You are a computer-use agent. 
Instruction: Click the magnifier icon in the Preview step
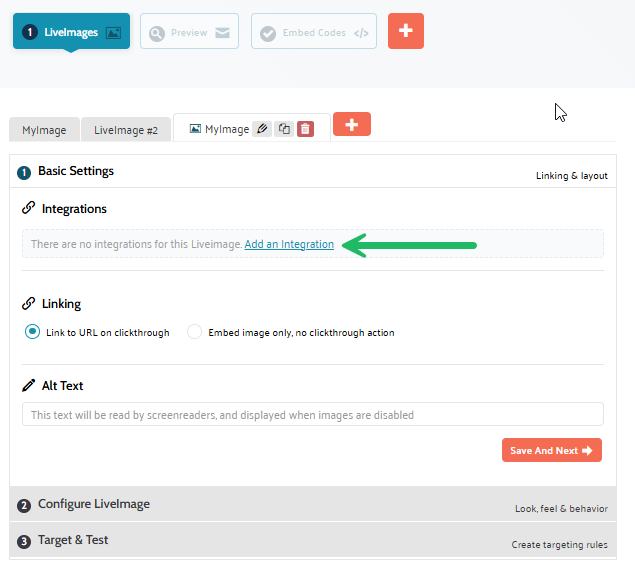point(156,33)
